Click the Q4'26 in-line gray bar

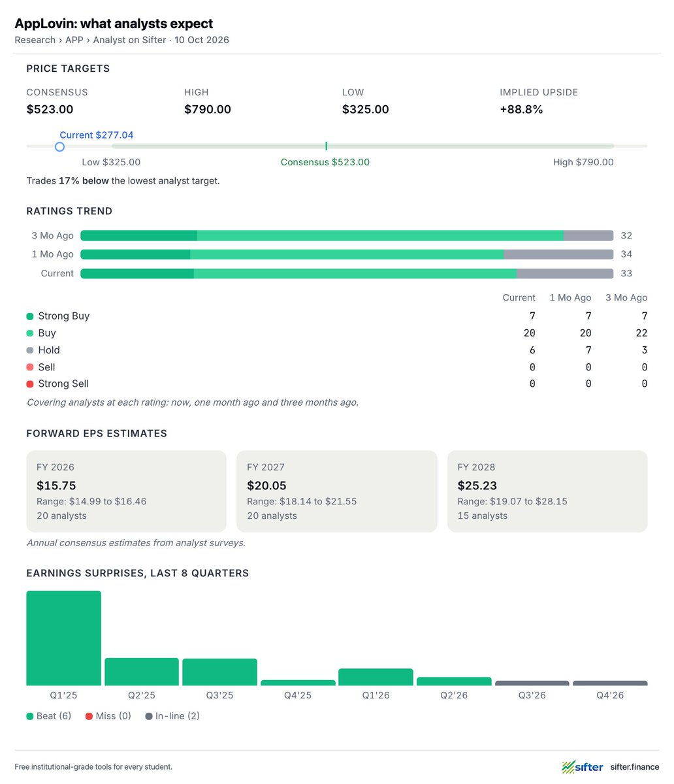(x=610, y=683)
